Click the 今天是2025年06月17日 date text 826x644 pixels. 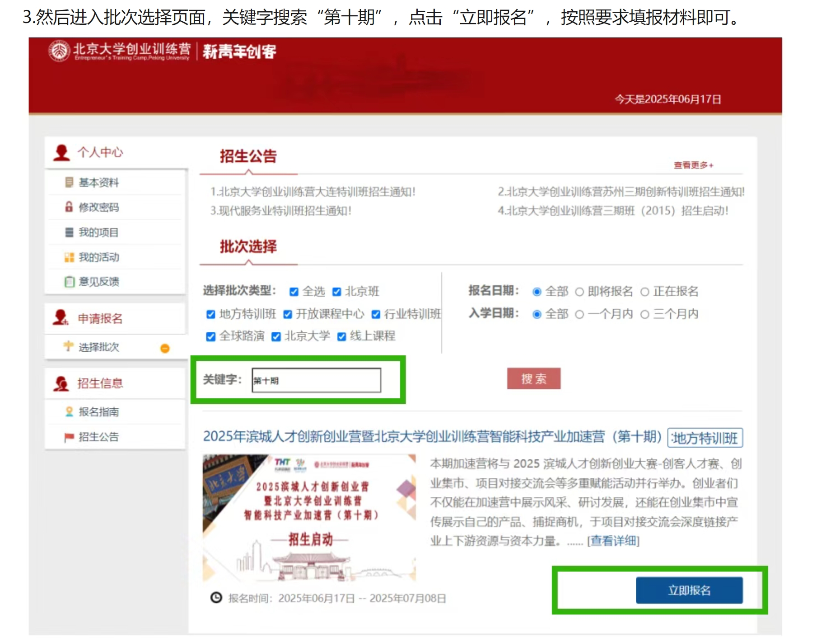667,99
